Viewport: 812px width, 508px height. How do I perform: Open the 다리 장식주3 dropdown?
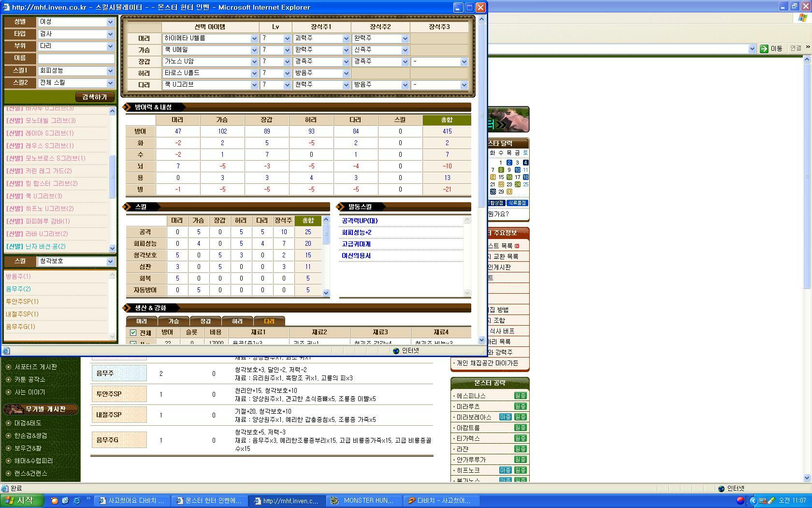(464, 85)
